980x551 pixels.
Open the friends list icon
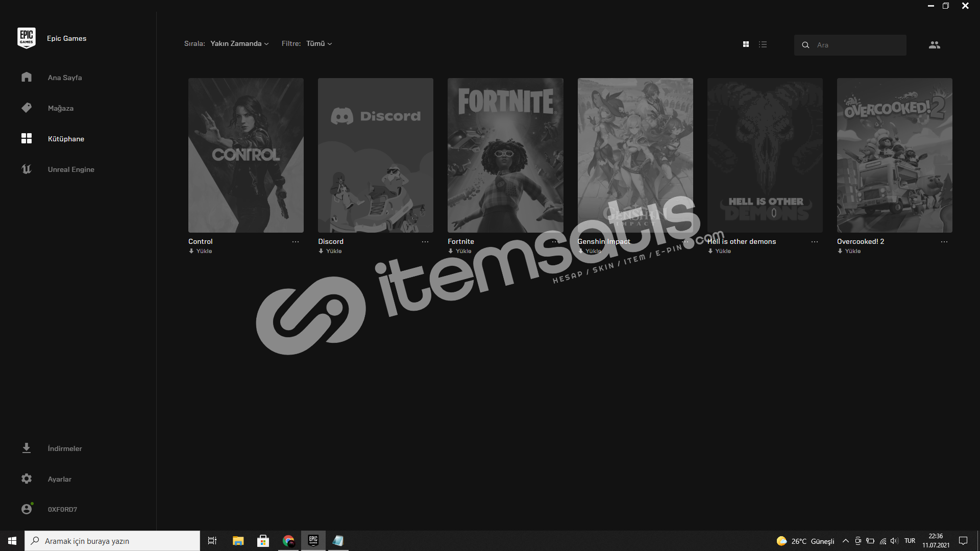click(934, 45)
